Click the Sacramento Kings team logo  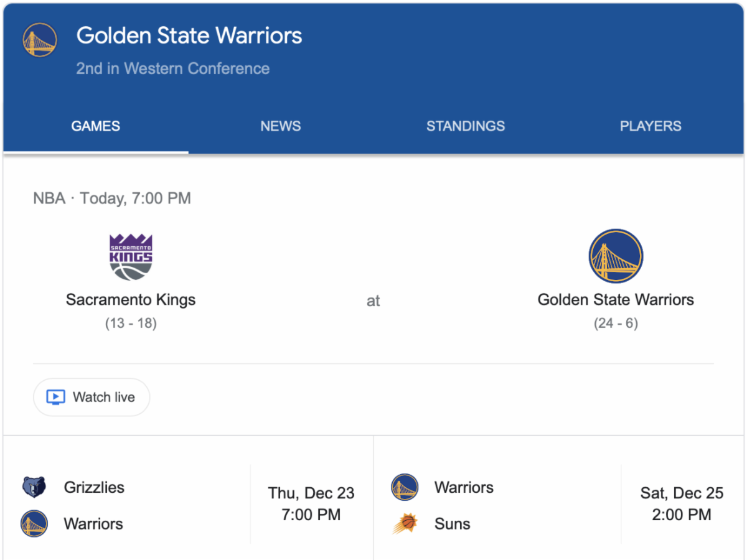(131, 257)
